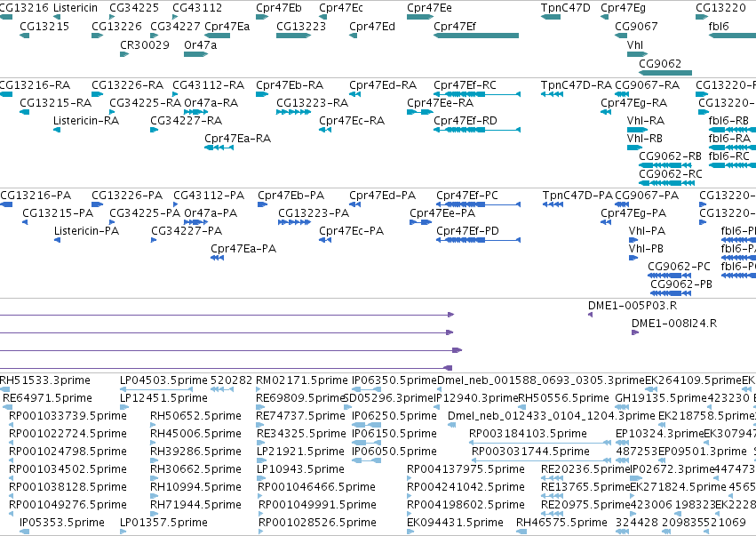Click transcript Cpr47Ee-RA
Image resolution: width=756 pixels, height=536 pixels.
(x=420, y=112)
